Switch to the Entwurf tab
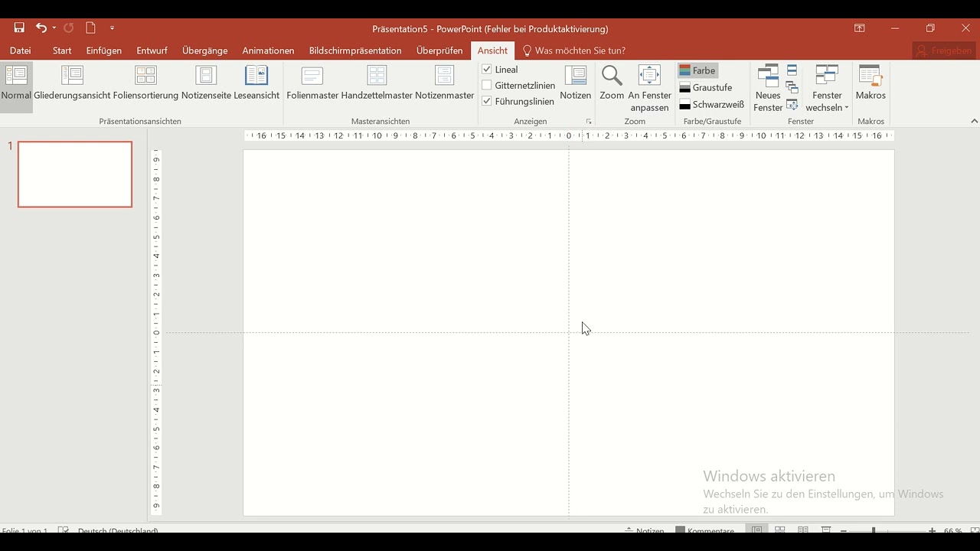 pos(152,51)
